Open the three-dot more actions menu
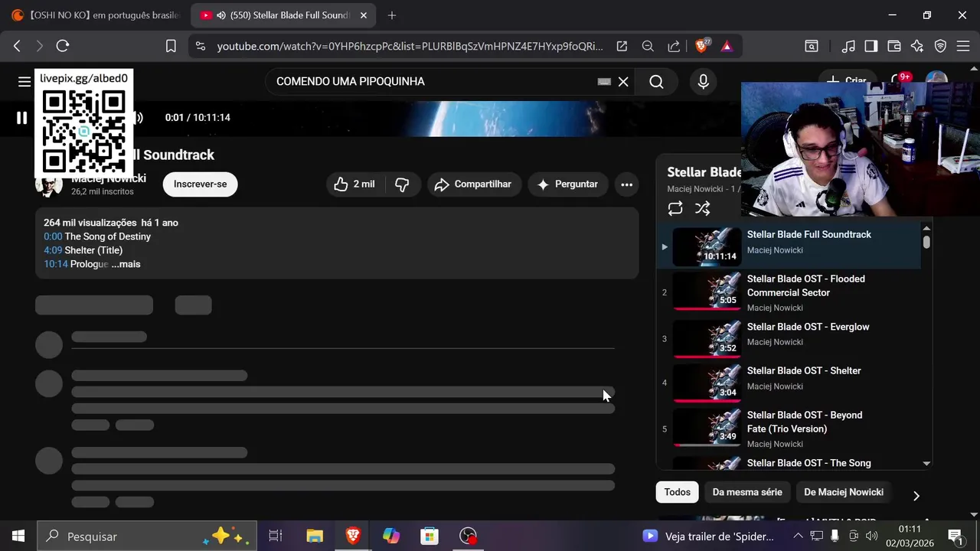This screenshot has width=980, height=551. pos(626,184)
